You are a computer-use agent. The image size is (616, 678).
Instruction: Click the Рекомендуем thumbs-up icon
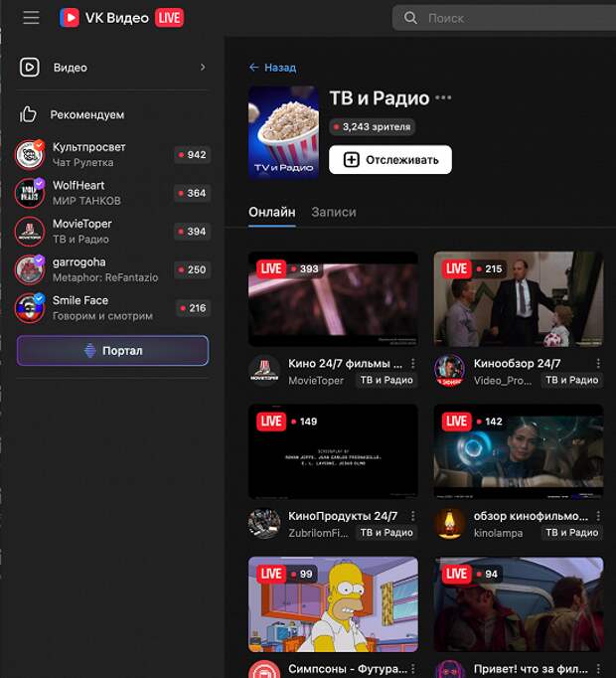(x=28, y=114)
